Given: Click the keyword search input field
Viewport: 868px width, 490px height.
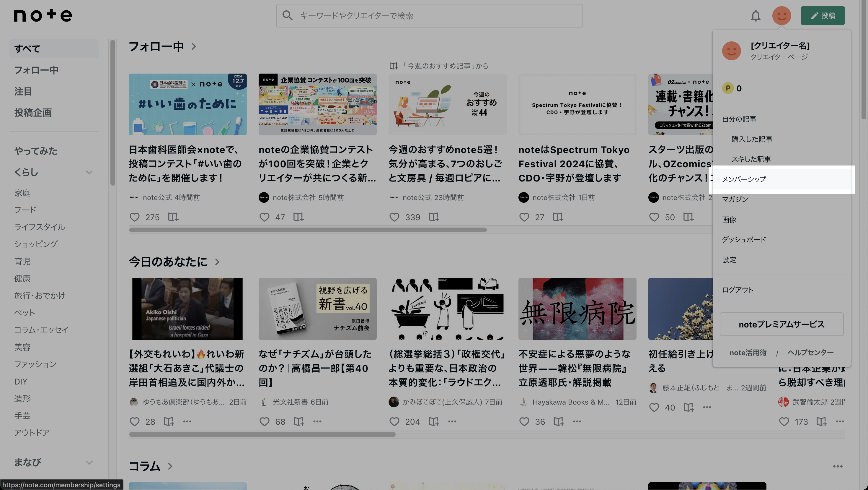Looking at the screenshot, I should click(x=429, y=15).
